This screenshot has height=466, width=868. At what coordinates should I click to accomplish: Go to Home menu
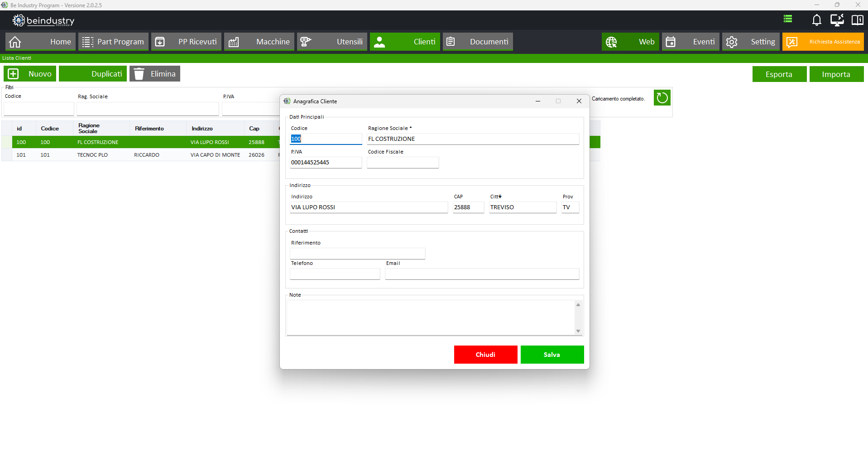[40, 42]
